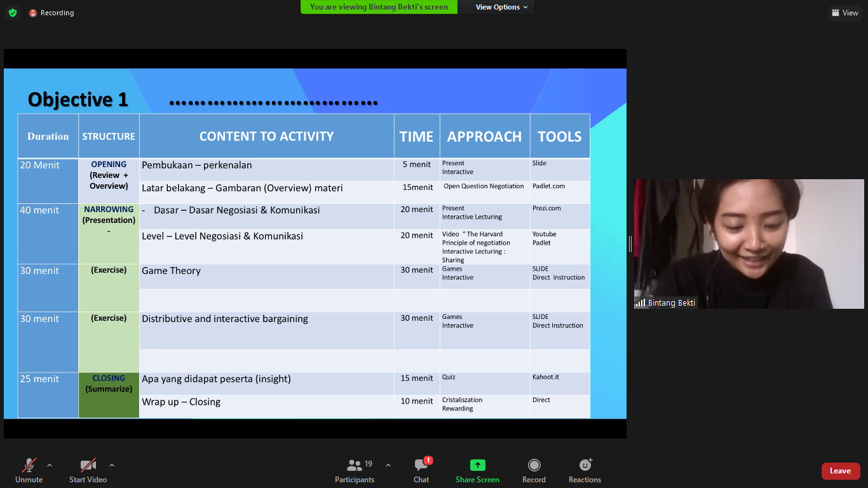Expand video options arrow next to Start Video
This screenshot has width=868, height=488.
pos(112,464)
